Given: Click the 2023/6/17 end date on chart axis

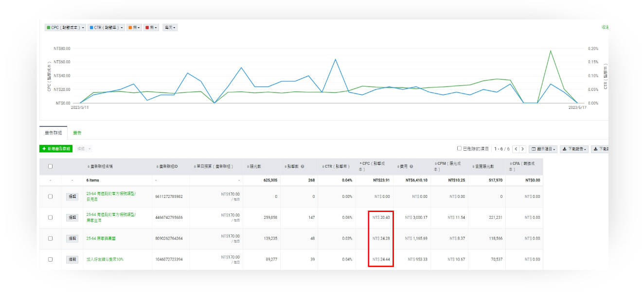Looking at the screenshot, I should point(577,107).
